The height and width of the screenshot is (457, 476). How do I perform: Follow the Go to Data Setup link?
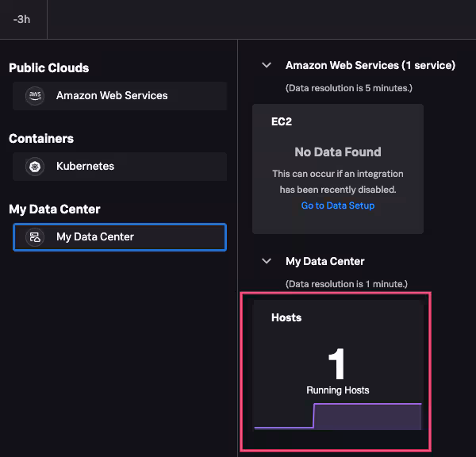pos(337,205)
